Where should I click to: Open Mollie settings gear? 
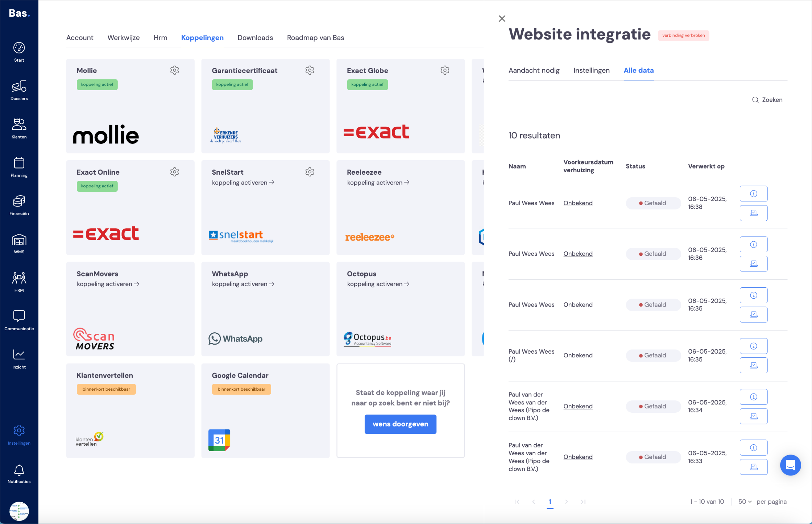(174, 70)
